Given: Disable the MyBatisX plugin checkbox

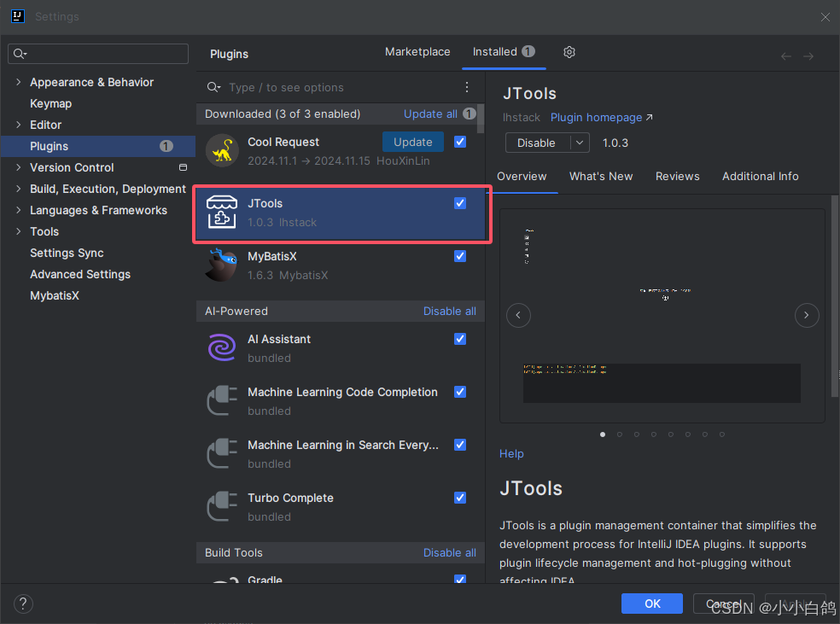Looking at the screenshot, I should (459, 256).
